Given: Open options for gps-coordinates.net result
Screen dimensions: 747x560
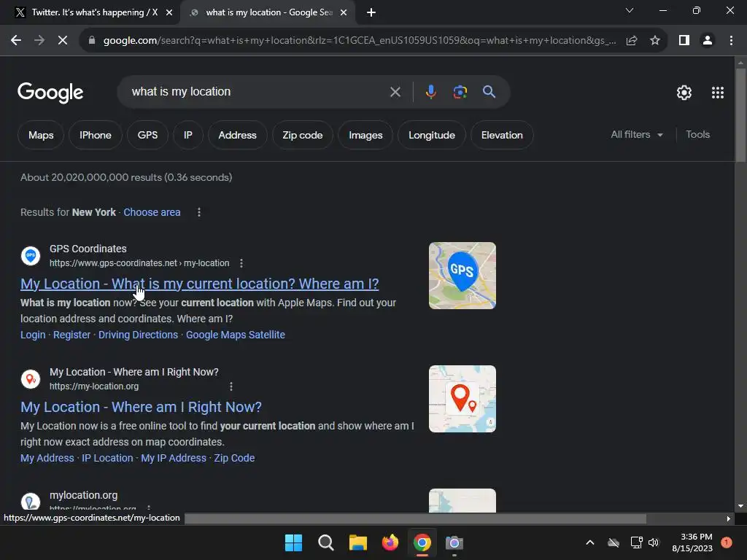Looking at the screenshot, I should coord(241,263).
